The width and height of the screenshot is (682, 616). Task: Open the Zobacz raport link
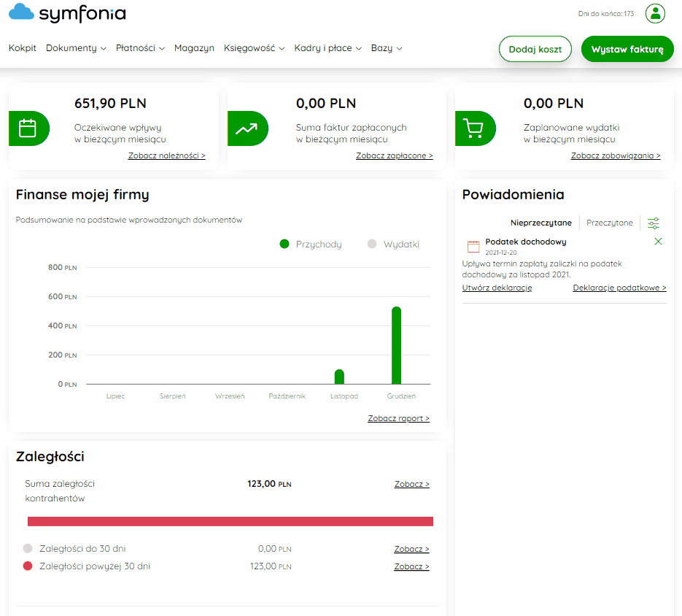tap(398, 418)
